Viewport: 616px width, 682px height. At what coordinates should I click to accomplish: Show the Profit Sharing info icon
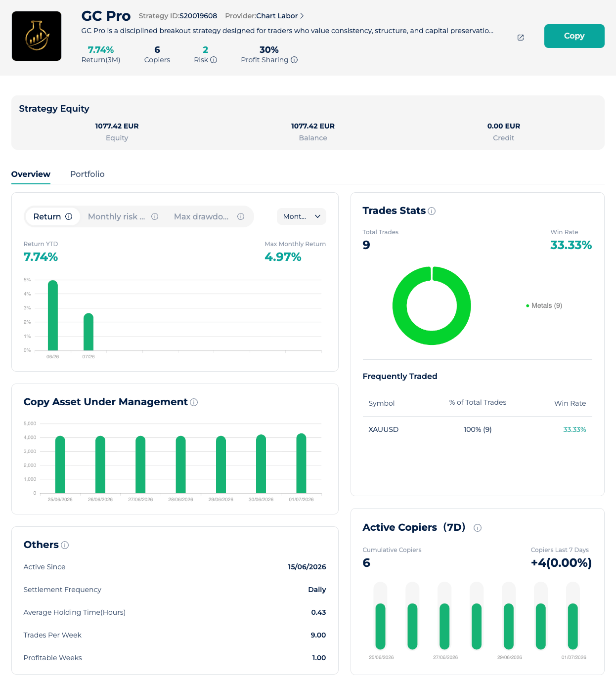click(x=294, y=60)
